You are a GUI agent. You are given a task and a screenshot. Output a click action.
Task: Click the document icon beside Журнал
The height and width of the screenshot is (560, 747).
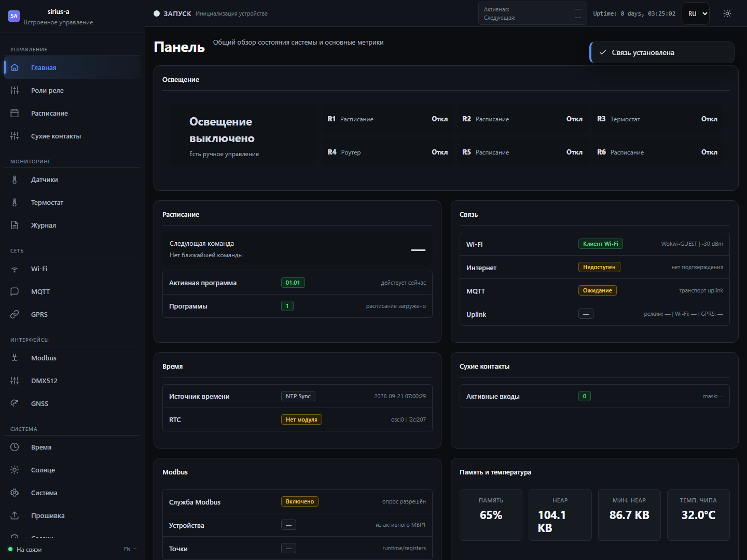[15, 225]
